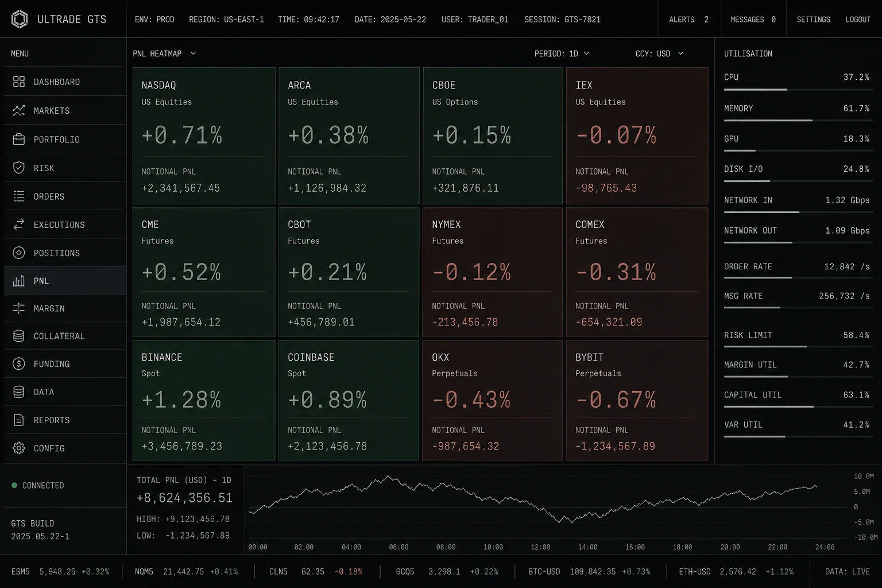The width and height of the screenshot is (882, 588).
Task: Click the USER: TRADER_01 label
Action: pyautogui.click(x=475, y=20)
